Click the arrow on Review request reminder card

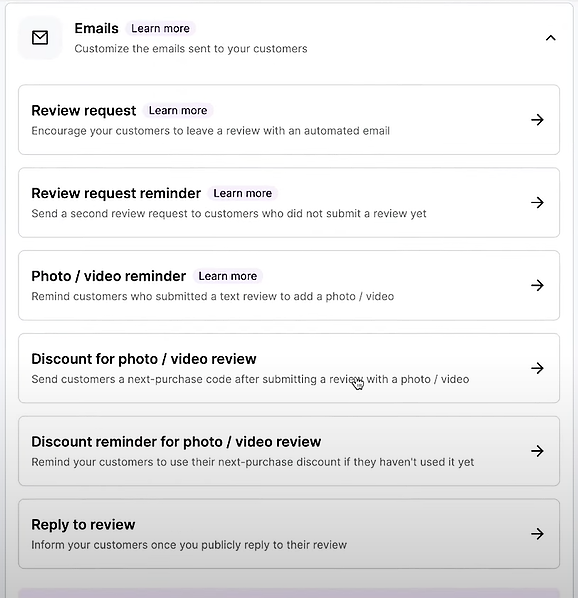click(537, 203)
